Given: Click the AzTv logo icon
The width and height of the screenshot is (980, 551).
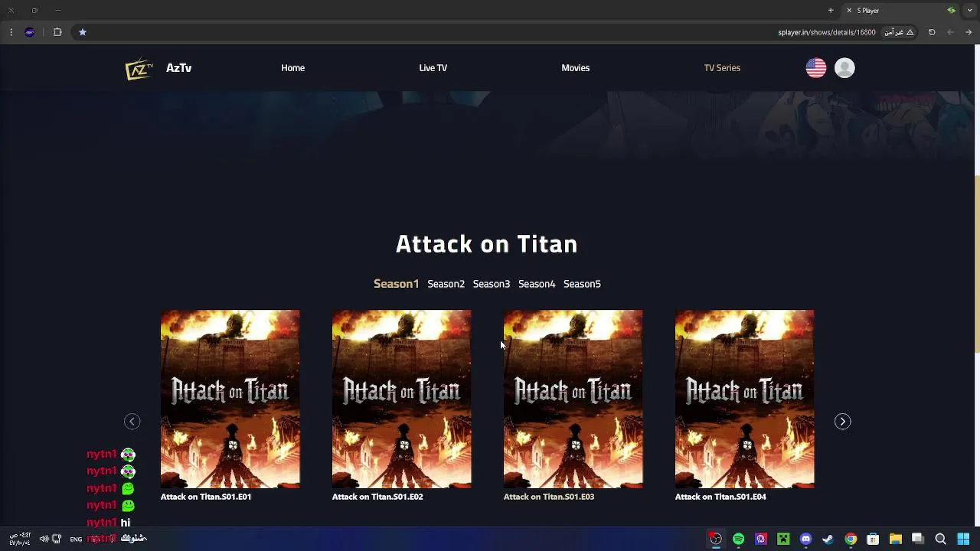Looking at the screenshot, I should point(139,68).
